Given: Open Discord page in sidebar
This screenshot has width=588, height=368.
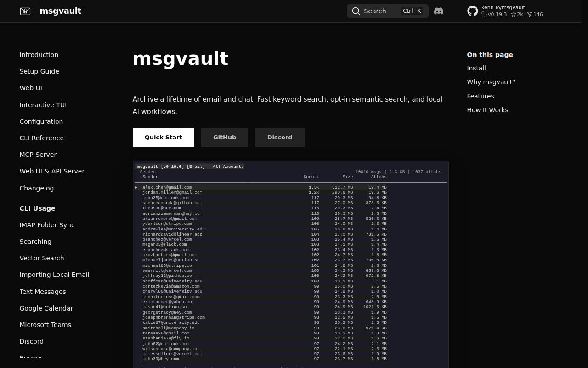Looking at the screenshot, I should click(x=32, y=341).
